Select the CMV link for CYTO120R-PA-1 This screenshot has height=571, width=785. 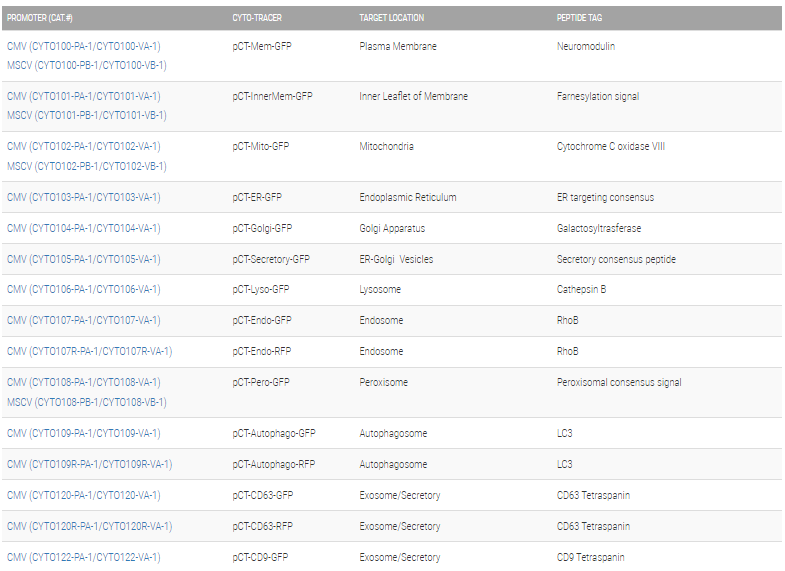89,526
